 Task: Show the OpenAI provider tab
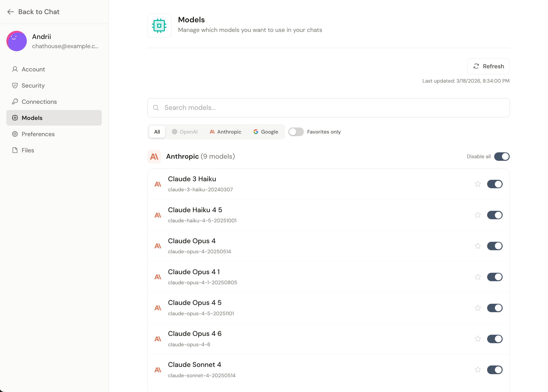(x=185, y=132)
